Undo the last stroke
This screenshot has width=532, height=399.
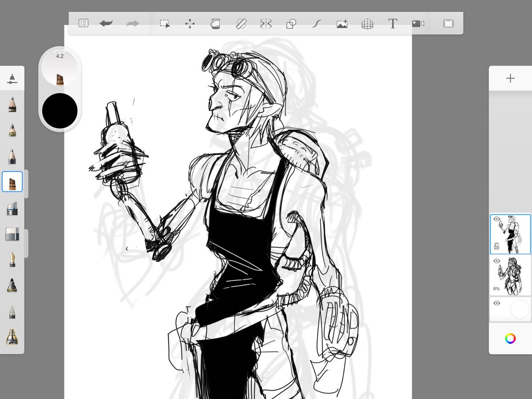pyautogui.click(x=106, y=23)
